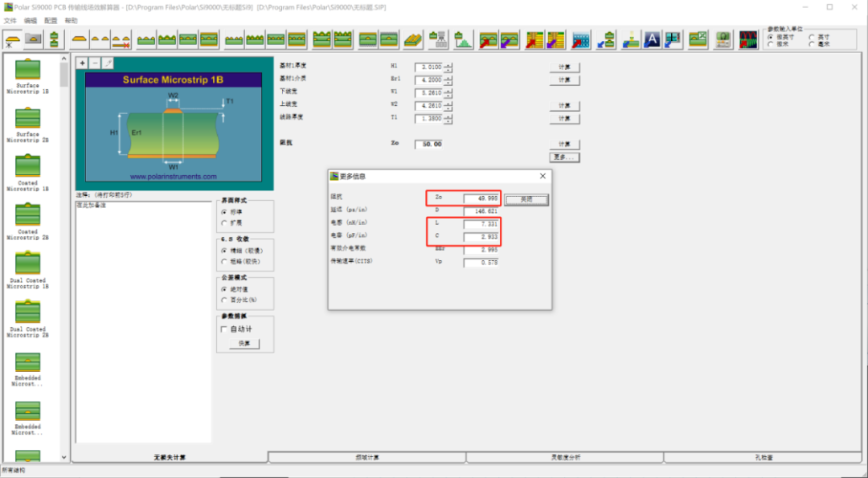Decrease T1 value with its down spinner arrow

[448, 121]
